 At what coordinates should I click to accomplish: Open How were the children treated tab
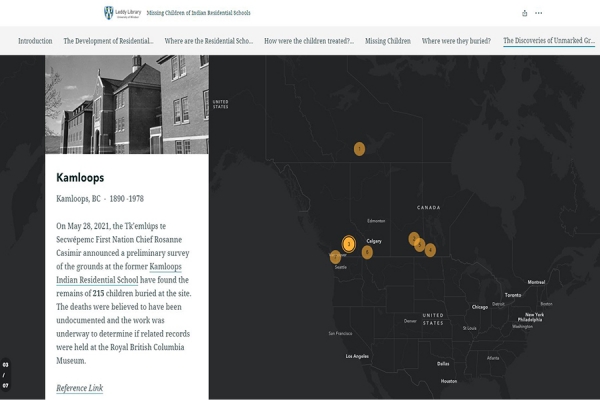(x=308, y=41)
